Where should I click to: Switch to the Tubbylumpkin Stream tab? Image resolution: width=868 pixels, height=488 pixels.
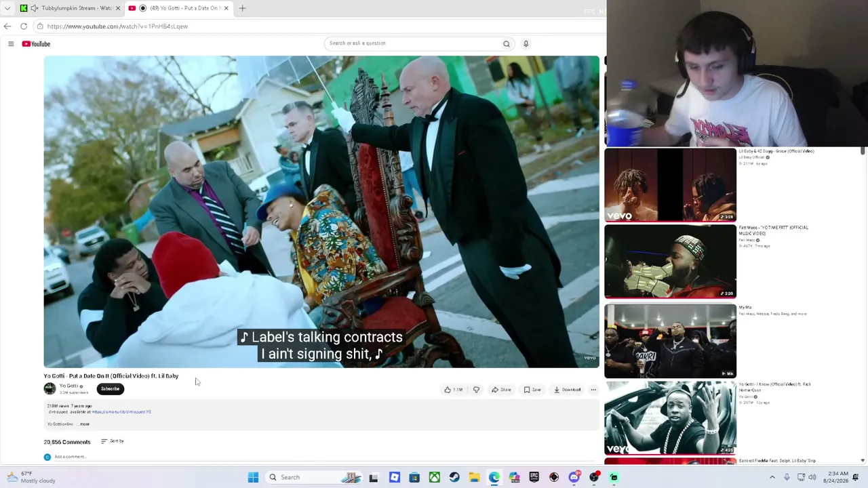[x=71, y=8]
